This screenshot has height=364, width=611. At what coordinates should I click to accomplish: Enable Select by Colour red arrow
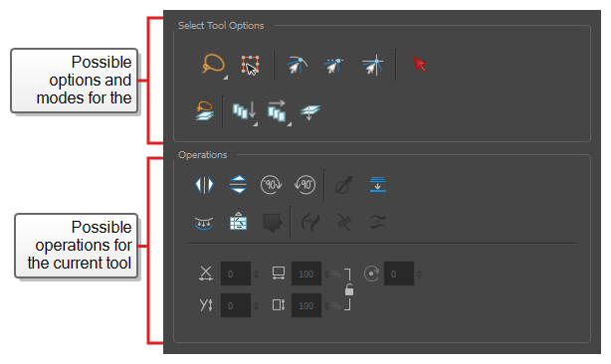[x=419, y=65]
